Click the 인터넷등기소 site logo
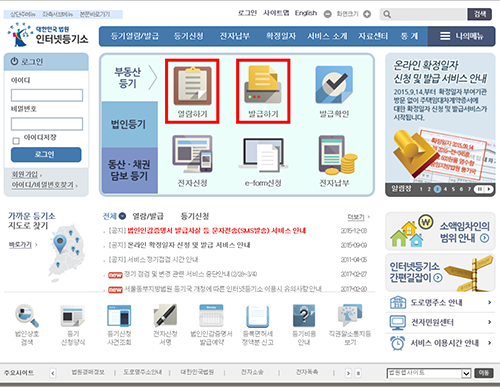This screenshot has height=387, width=500. click(48, 35)
